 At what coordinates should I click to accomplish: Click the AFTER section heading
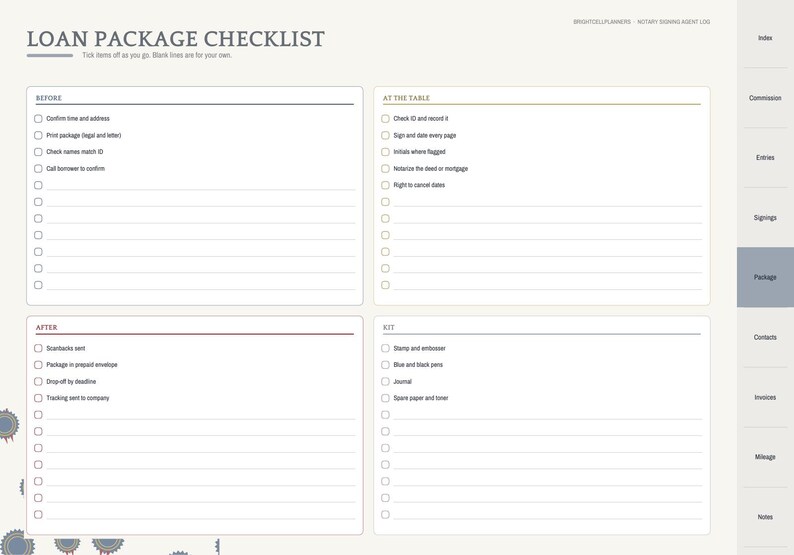click(x=47, y=328)
